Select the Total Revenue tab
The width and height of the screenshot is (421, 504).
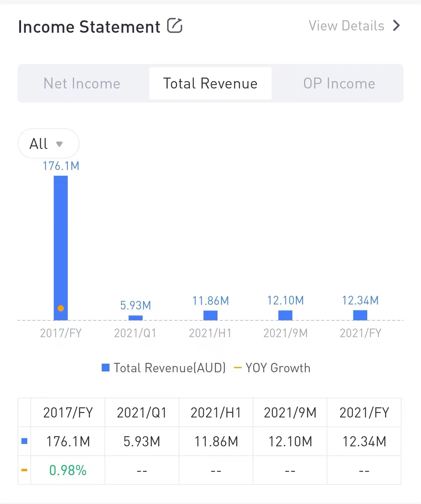[210, 83]
